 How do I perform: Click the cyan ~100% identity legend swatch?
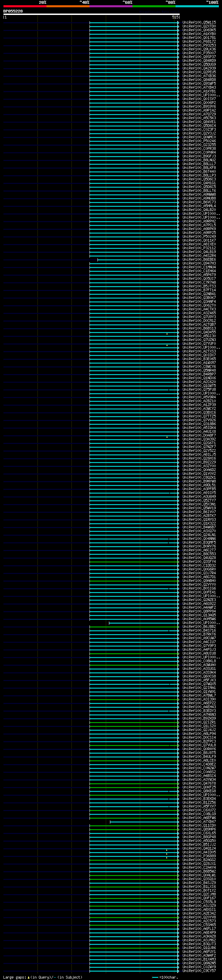pyautogui.click(x=197, y=7)
